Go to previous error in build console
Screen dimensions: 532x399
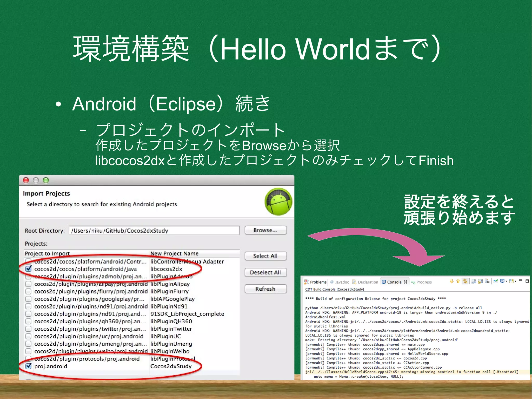458,281
